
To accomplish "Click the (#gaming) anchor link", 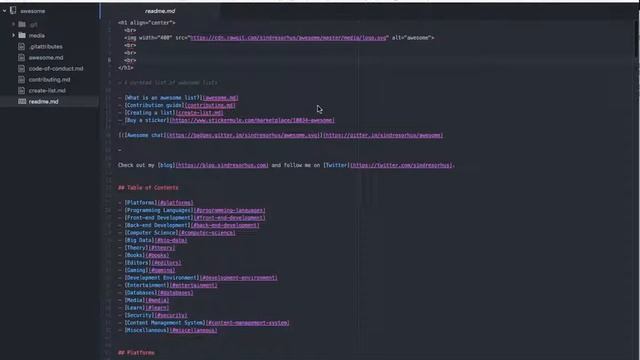I will point(162,270).
